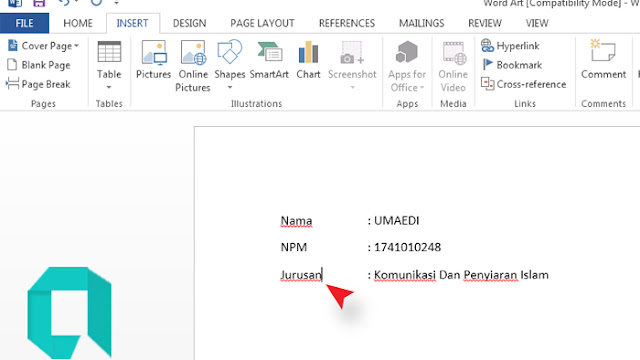
Task: Insert a Blank Page
Action: click(39, 65)
